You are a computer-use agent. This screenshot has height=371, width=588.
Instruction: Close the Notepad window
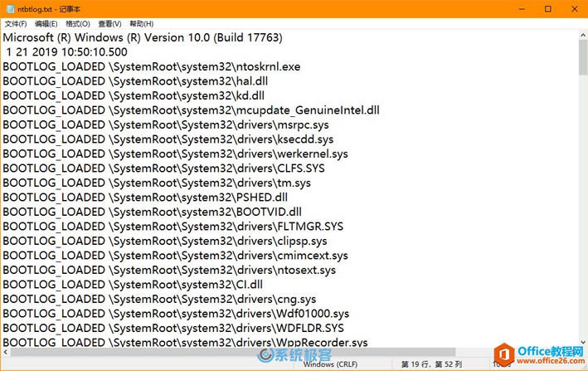point(575,9)
